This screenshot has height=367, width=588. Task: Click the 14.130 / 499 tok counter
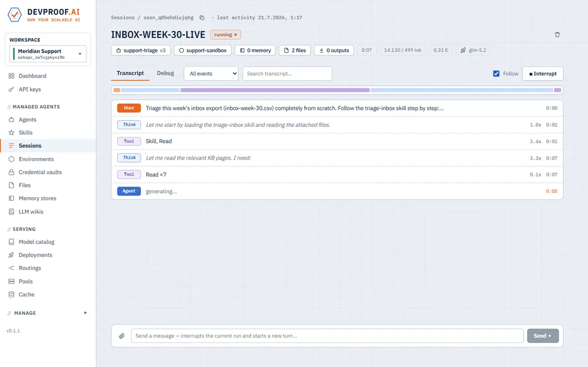[402, 50]
